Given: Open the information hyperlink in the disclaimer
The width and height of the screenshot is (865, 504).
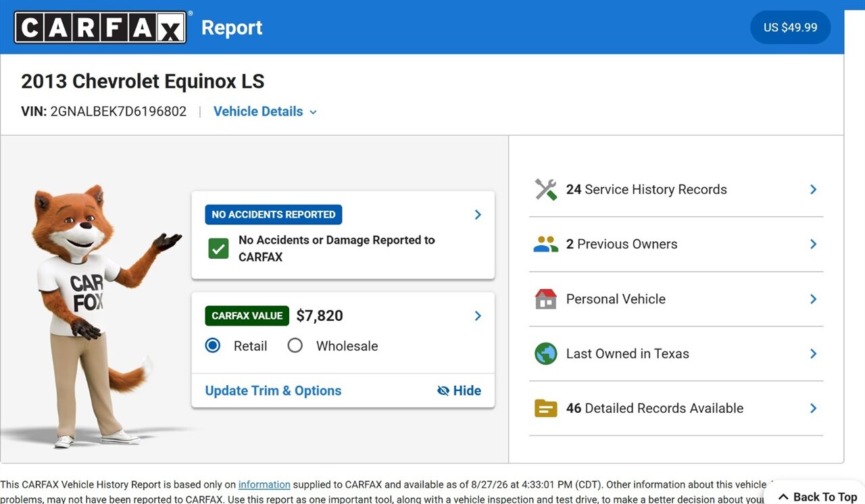Looking at the screenshot, I should [264, 484].
